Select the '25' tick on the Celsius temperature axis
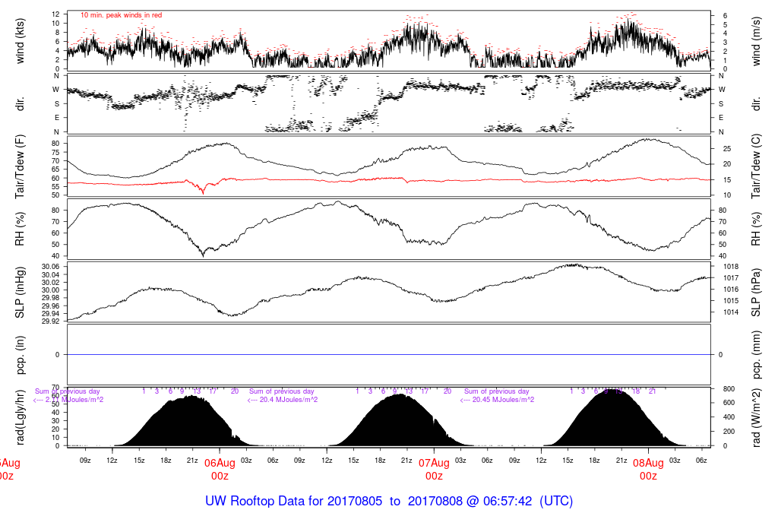 pos(727,149)
